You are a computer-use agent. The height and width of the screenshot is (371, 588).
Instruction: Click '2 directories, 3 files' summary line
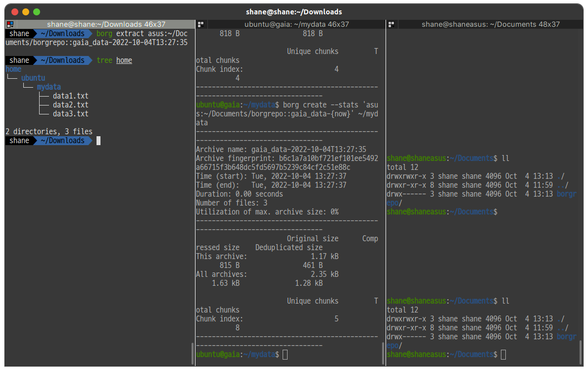49,132
